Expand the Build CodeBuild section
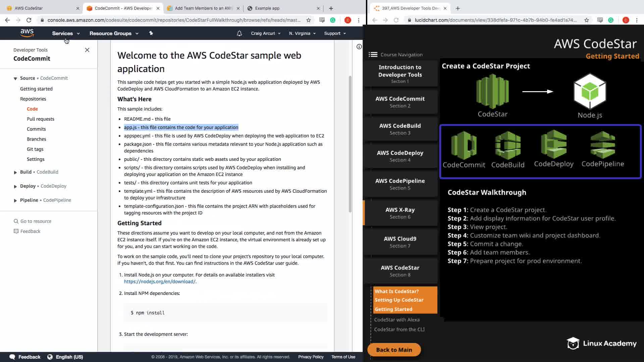This screenshot has height=362, width=644. (x=15, y=172)
